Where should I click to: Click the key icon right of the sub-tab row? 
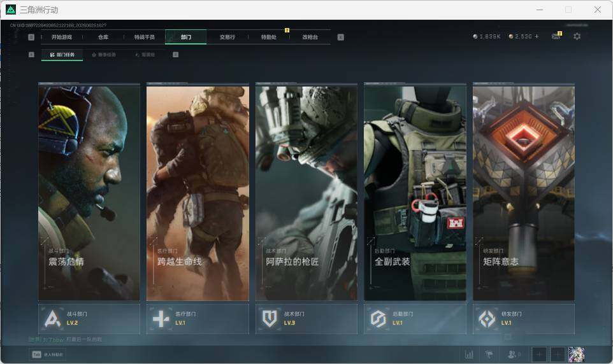pos(175,55)
